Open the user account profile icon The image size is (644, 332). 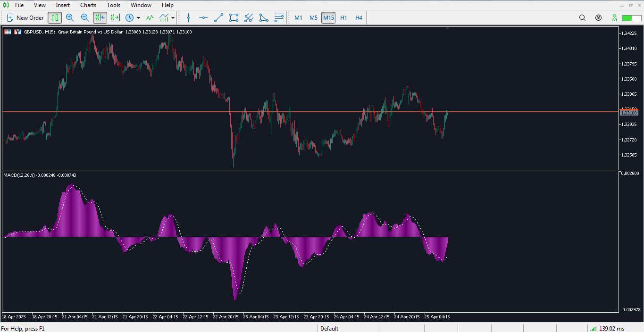pos(598,18)
